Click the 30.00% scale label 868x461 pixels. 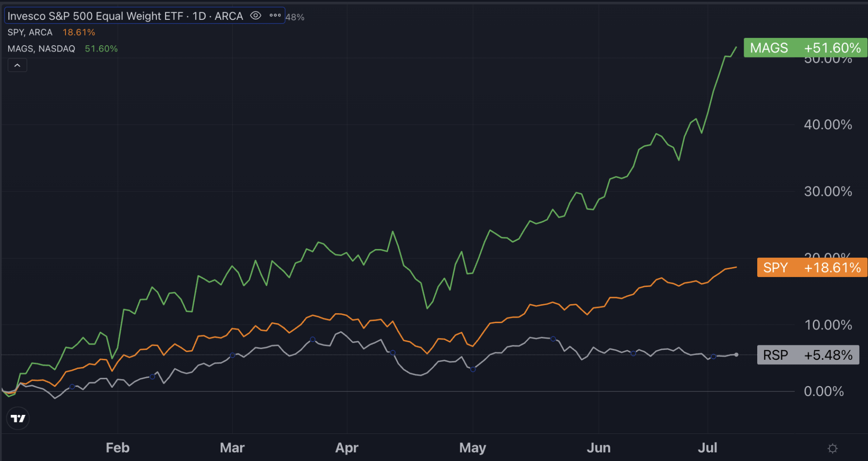coord(828,191)
